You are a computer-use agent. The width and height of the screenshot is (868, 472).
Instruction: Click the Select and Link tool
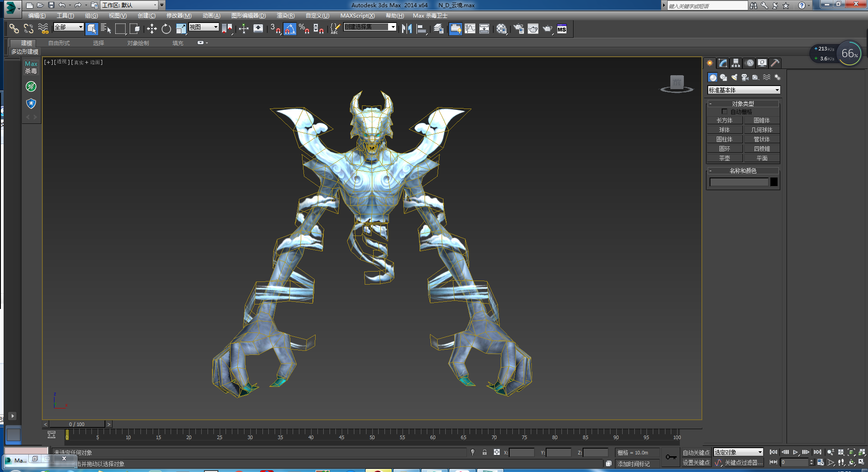point(14,29)
